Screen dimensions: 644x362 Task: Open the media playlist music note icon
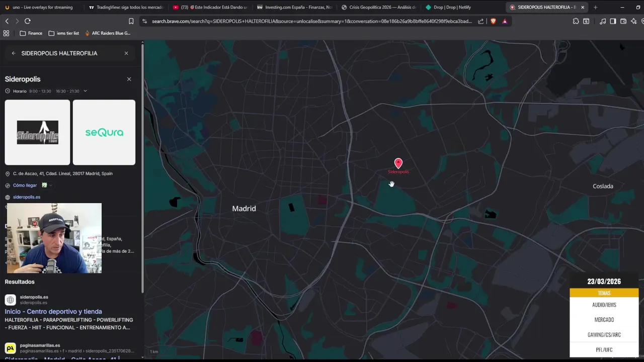click(x=603, y=21)
